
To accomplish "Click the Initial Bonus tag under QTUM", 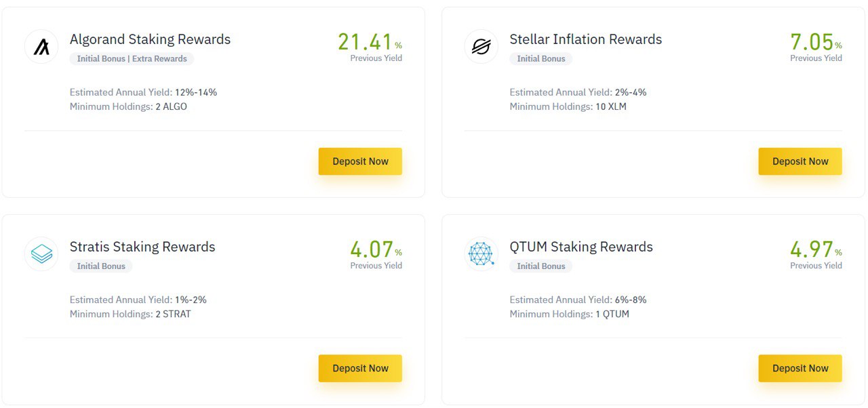I will (x=541, y=266).
